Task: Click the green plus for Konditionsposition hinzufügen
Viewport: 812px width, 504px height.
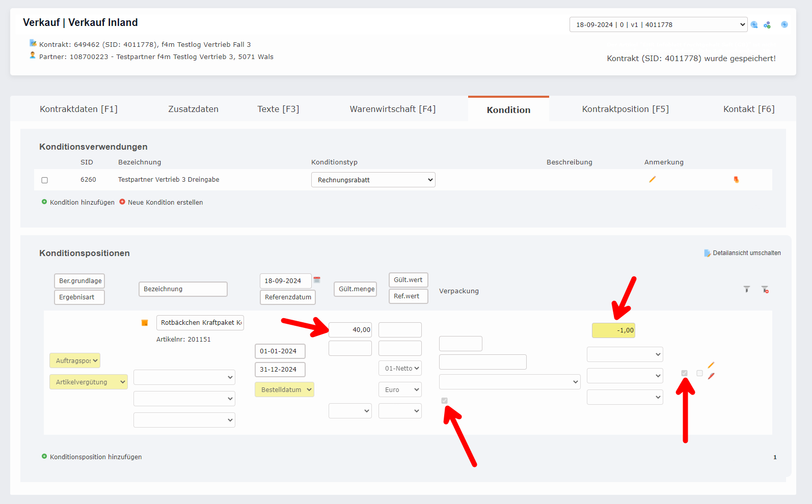Action: click(x=44, y=456)
